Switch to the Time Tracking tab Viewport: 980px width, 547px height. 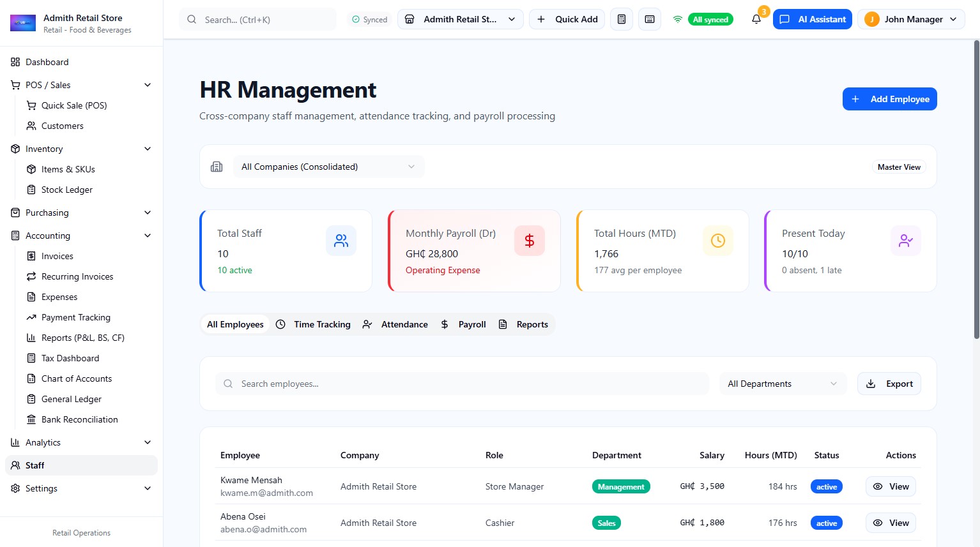tap(313, 324)
